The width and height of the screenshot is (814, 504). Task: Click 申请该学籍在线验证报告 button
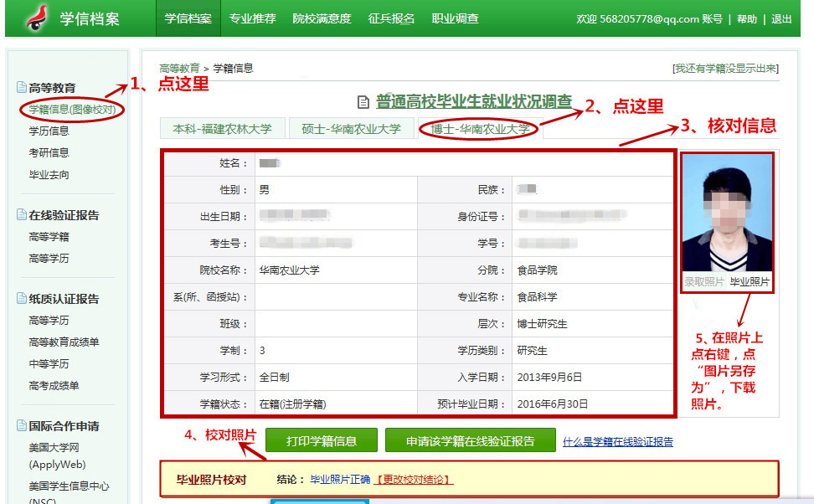(471, 440)
